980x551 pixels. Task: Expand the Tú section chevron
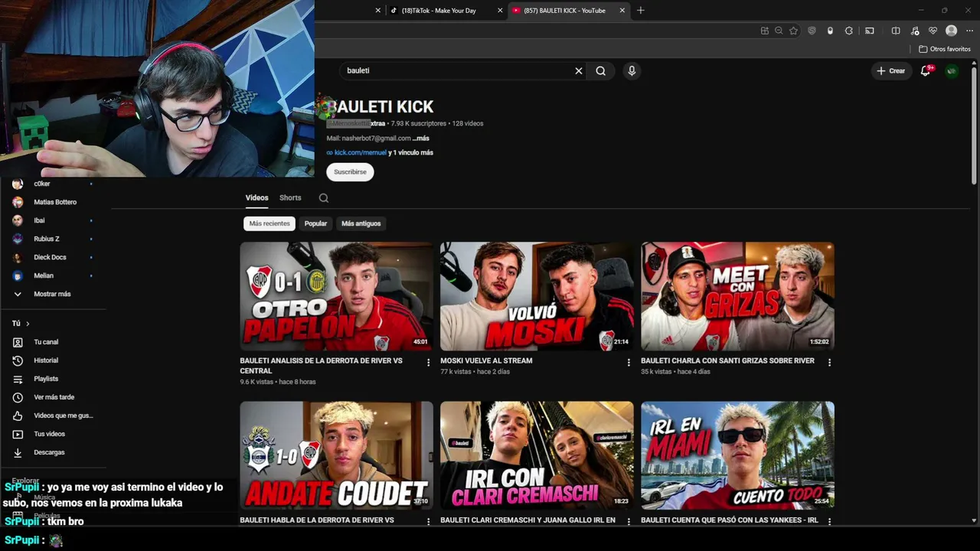tap(28, 324)
